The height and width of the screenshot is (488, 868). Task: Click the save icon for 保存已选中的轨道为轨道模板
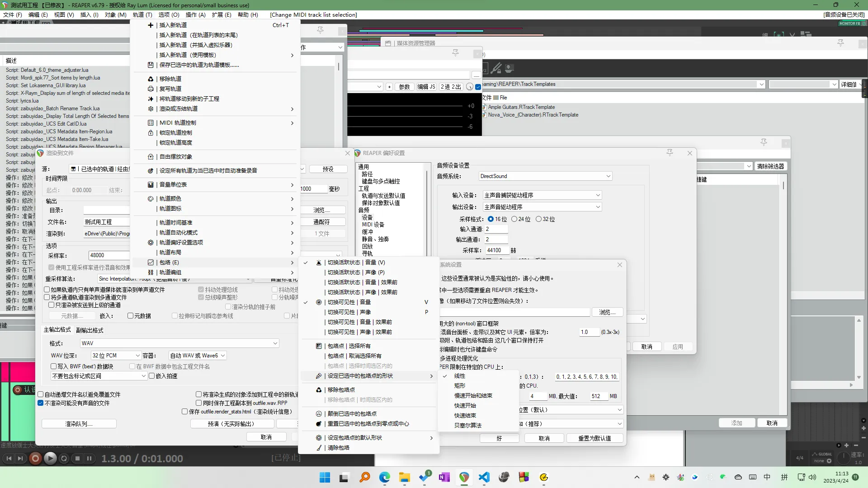(151, 65)
